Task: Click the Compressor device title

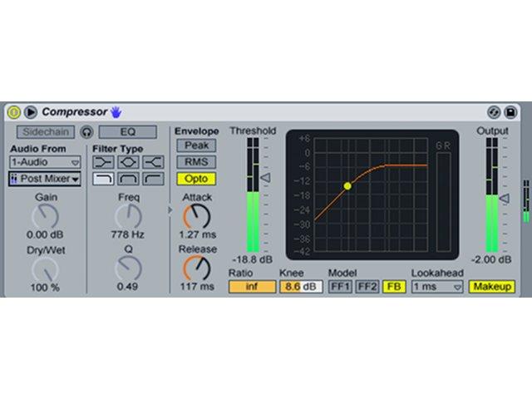Action: point(75,112)
